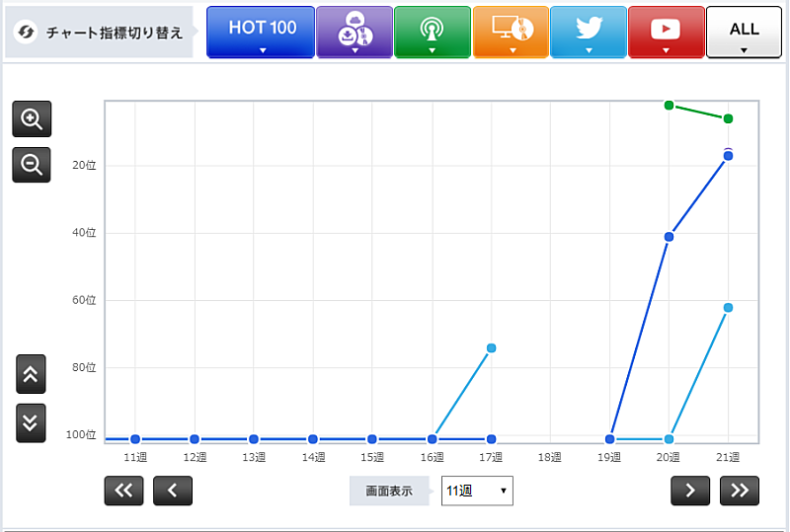Toggle the Twitter bird chart metric
The image size is (790, 532).
pos(588,32)
